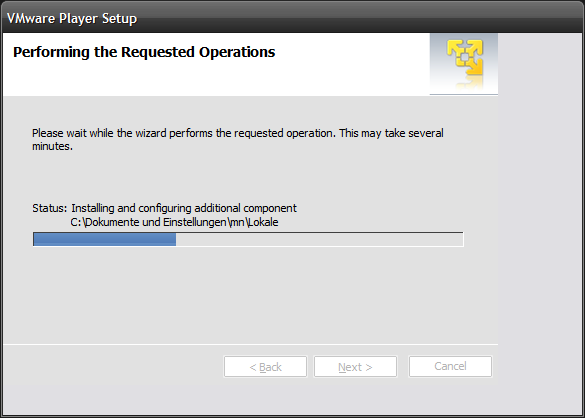Click the C:\Dokumente und Einstellungen path text
585x418 pixels.
(174, 222)
